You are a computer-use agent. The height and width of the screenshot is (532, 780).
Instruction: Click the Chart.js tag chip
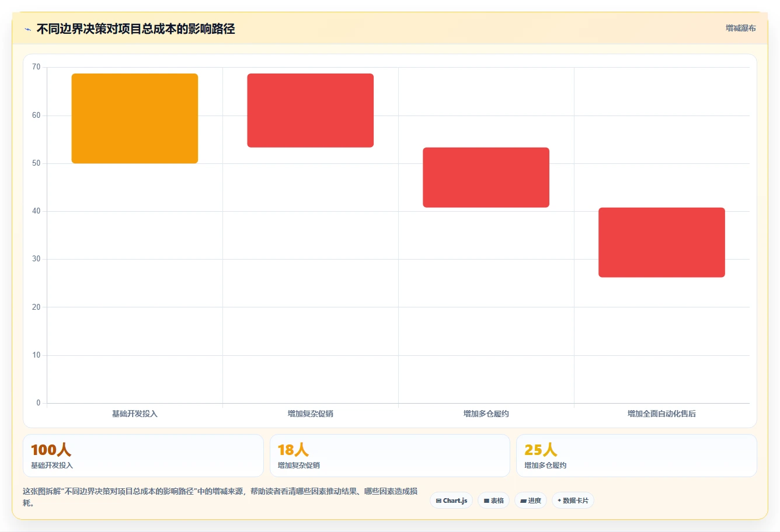451,501
